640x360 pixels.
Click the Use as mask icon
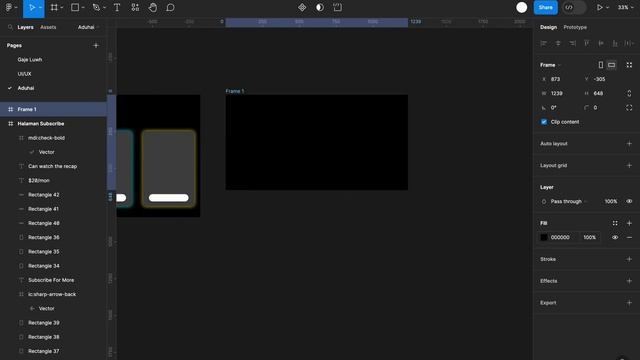pos(320,7)
